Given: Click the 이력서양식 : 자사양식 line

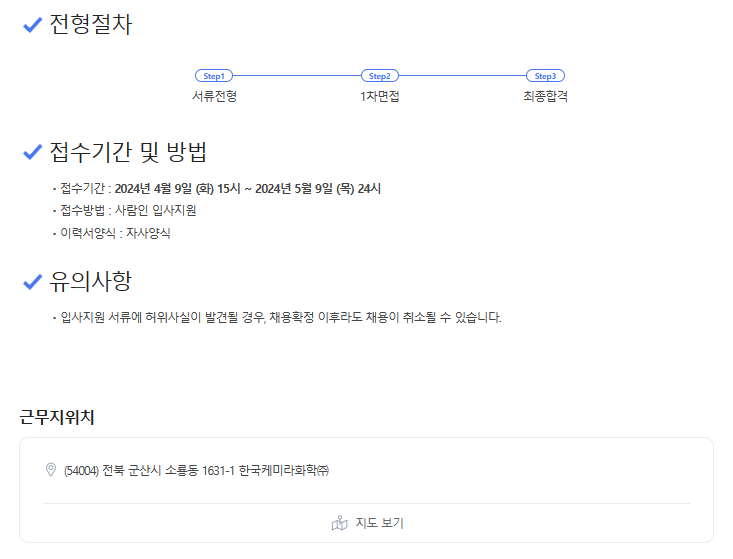Looking at the screenshot, I should (115, 233).
